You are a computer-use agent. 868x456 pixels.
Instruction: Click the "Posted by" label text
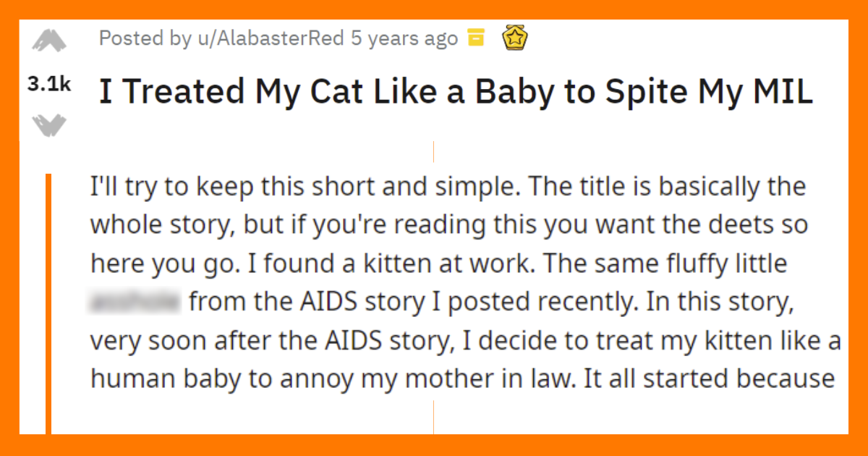(144, 38)
